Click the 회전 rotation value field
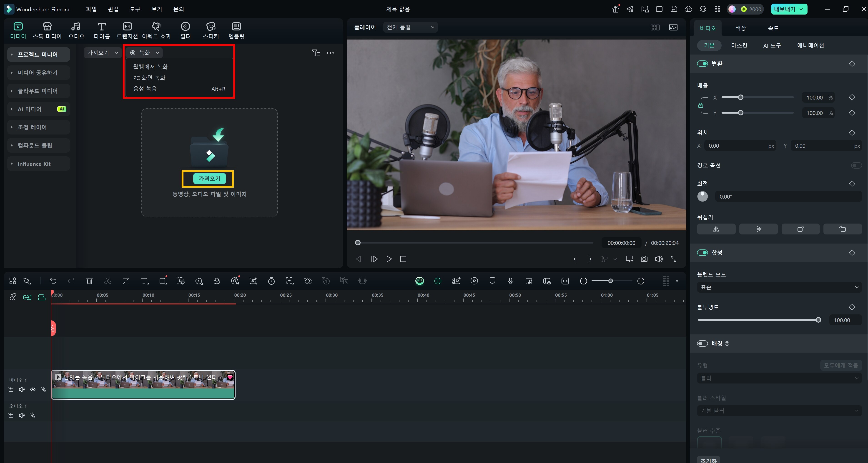The width and height of the screenshot is (868, 463). coord(788,197)
